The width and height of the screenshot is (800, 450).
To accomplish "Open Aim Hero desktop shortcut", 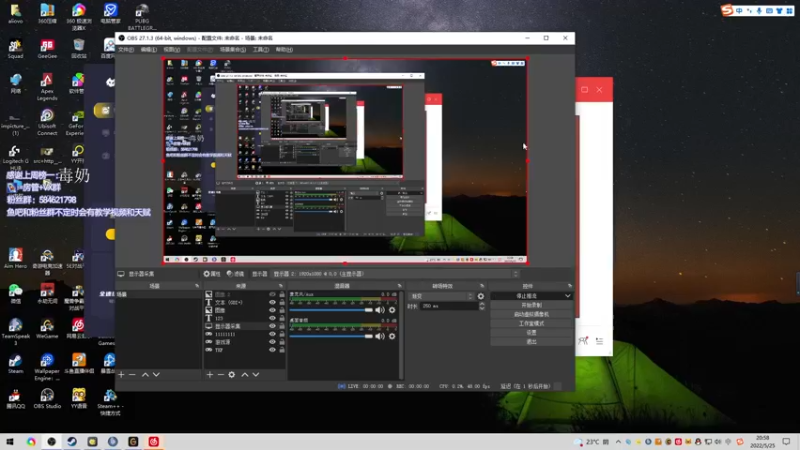I will (15, 259).
